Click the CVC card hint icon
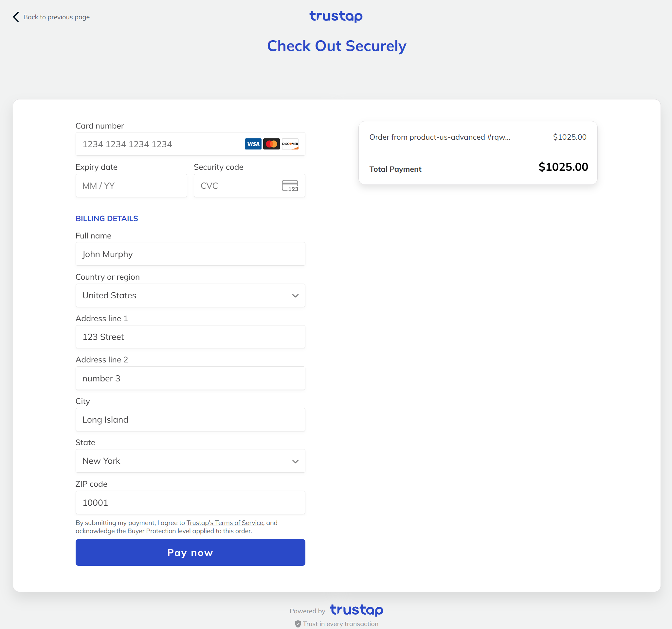 coord(290,185)
